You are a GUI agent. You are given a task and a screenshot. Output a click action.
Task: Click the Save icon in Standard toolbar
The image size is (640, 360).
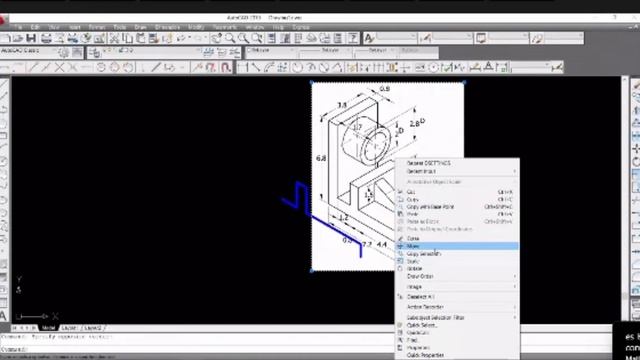pos(31,38)
